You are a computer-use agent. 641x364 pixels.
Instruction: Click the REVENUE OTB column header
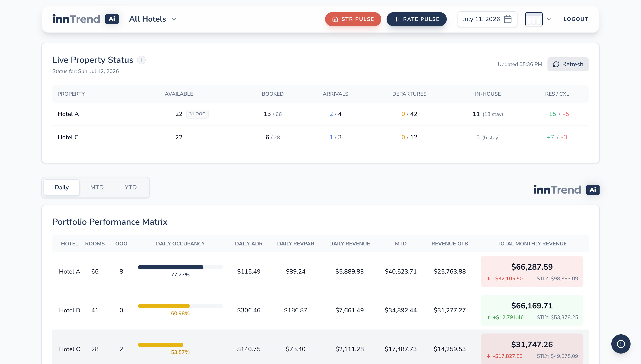[450, 243]
